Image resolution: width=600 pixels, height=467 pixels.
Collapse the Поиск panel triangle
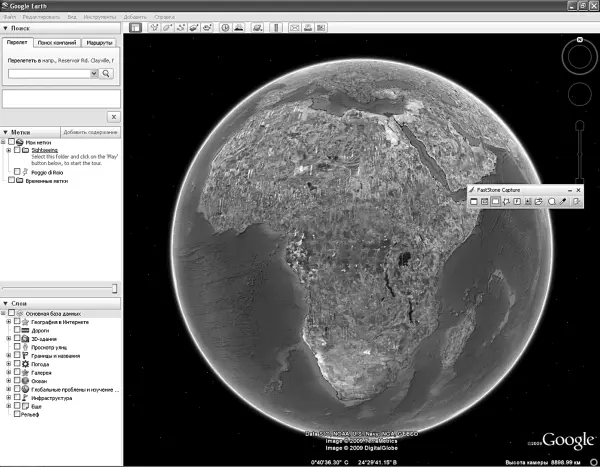(5, 28)
